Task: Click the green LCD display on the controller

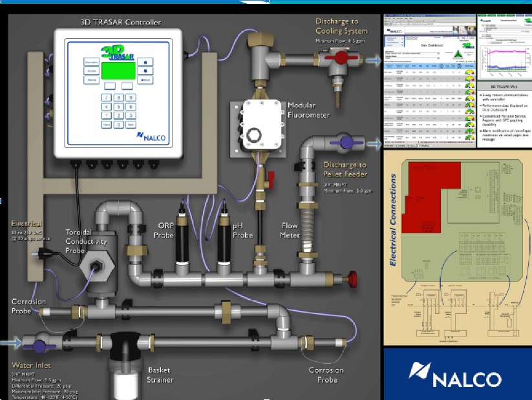Action: pos(118,70)
